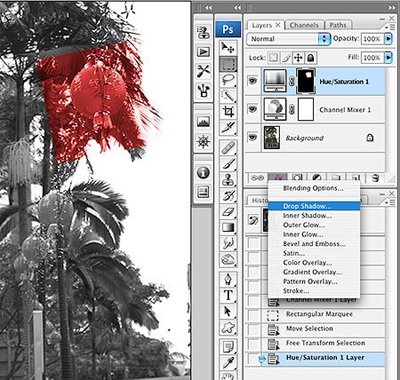
Task: Click the Opacity value field
Action: (372, 39)
